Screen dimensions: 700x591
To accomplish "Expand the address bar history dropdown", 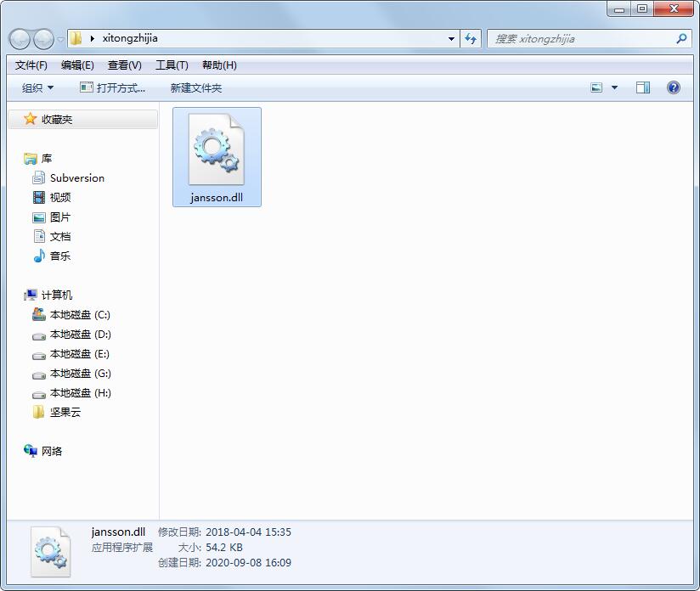I will [x=451, y=38].
